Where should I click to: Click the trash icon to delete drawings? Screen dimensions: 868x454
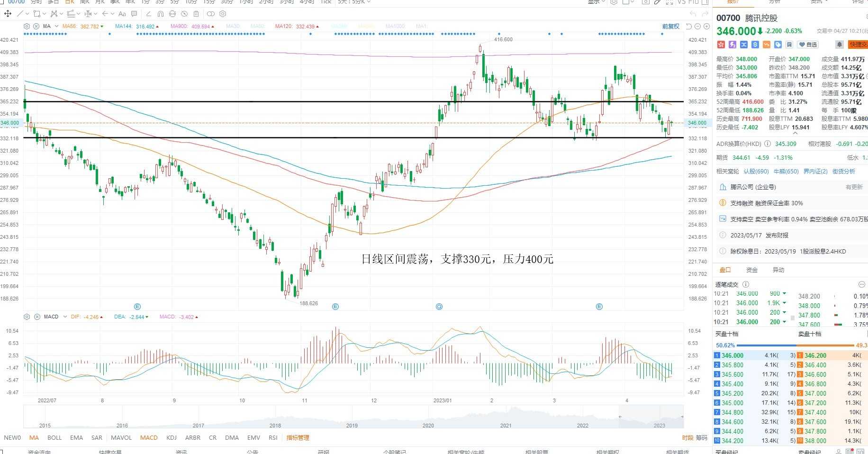(x=196, y=14)
